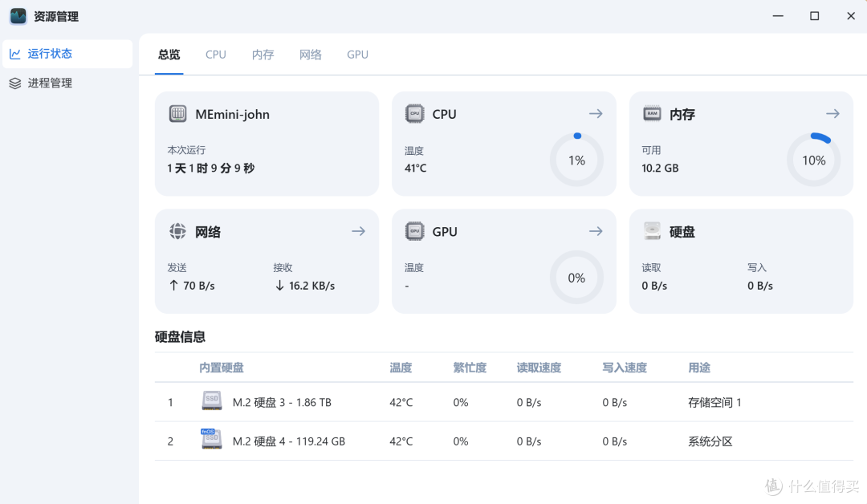The width and height of the screenshot is (867, 504).
Task: Click the 写入 0 B/s value on 硬盘 card
Action: [x=760, y=286]
